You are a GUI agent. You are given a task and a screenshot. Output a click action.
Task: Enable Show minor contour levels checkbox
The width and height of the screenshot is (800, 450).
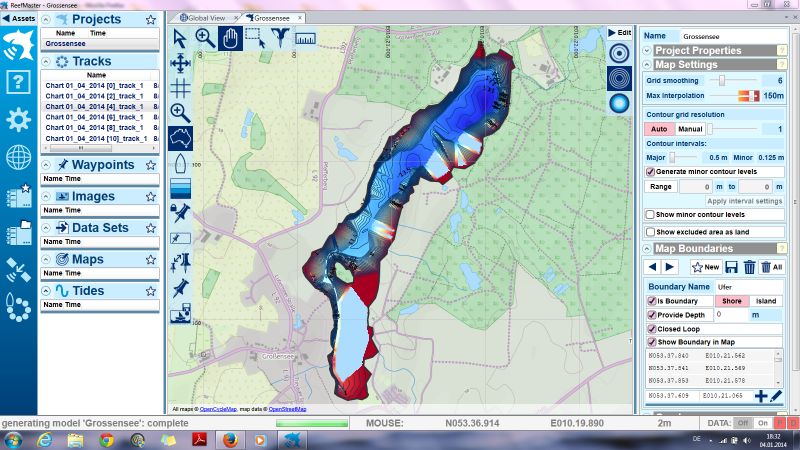(x=650, y=215)
